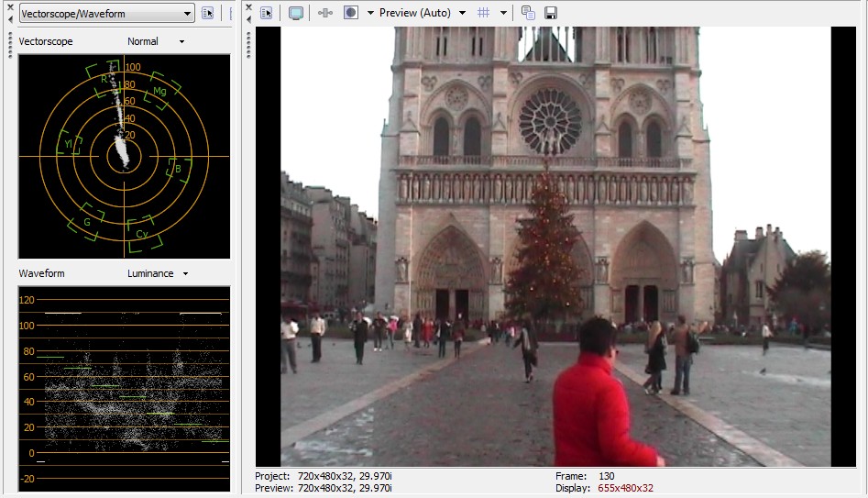Open the Vectorscope Normal mode dropdown
This screenshot has width=868, height=498.
[181, 41]
